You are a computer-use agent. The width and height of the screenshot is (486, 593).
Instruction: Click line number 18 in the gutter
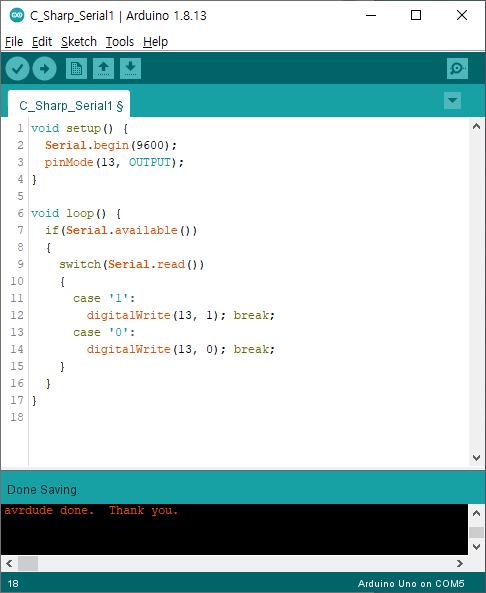(x=17, y=417)
